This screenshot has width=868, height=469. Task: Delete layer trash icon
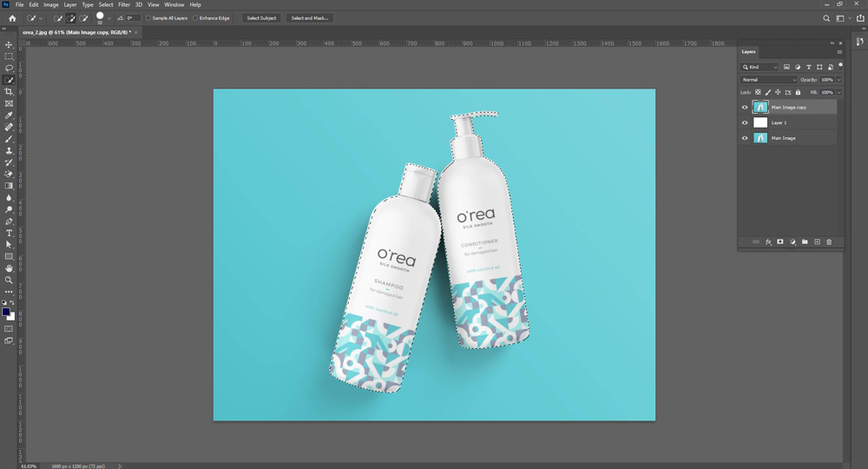[x=829, y=242]
